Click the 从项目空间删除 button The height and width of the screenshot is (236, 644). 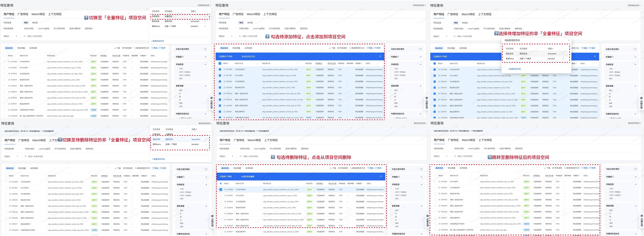(x=247, y=177)
